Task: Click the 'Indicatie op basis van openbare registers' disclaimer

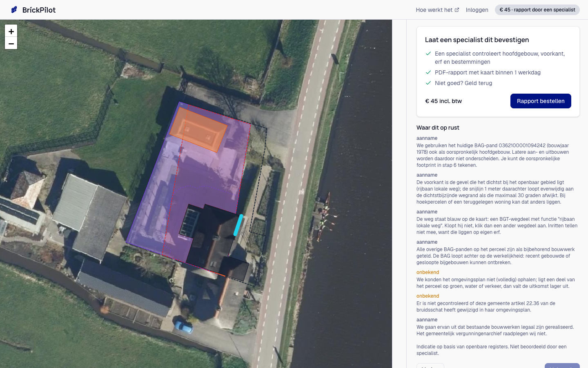Action: tap(492, 350)
